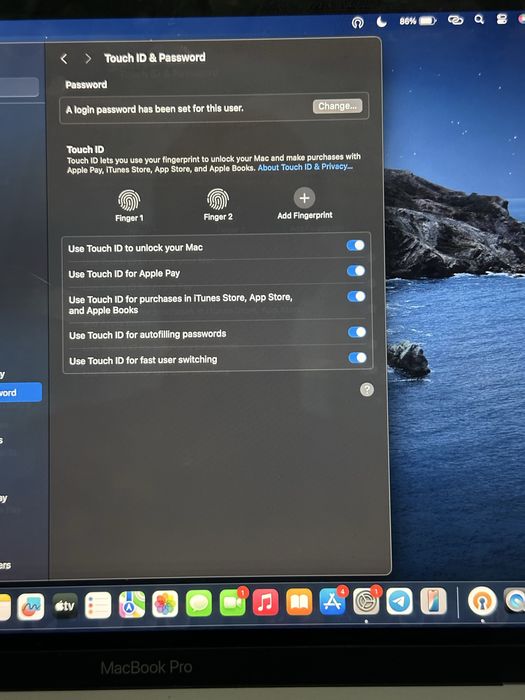This screenshot has height=700, width=525.
Task: Go forward with the right chevron
Action: pyautogui.click(x=88, y=58)
